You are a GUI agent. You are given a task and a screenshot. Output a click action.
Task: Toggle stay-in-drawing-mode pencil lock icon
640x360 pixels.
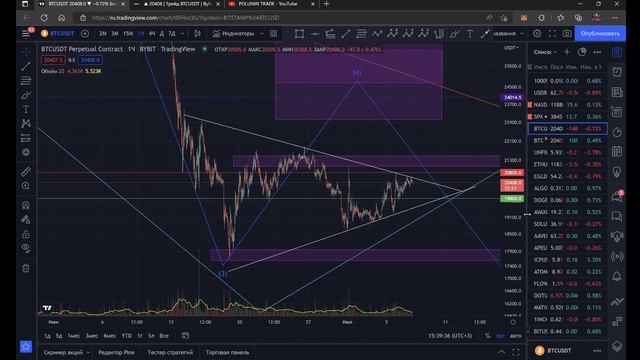point(26,220)
